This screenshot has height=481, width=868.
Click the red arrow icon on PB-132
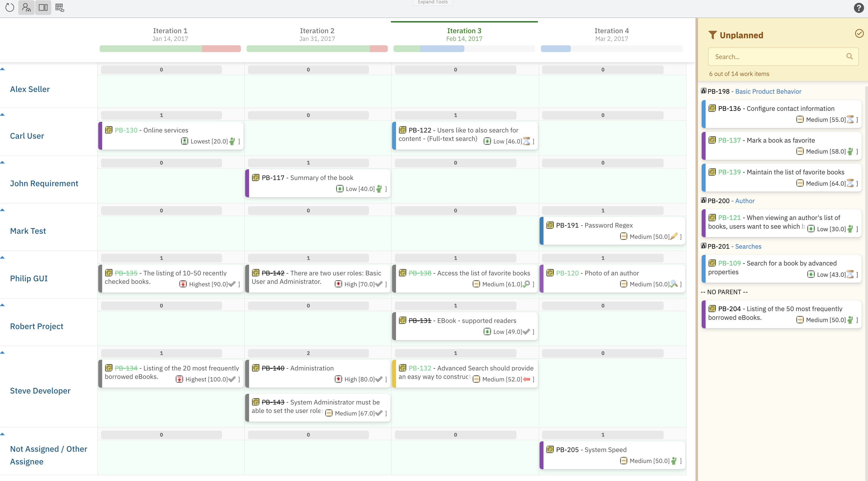point(527,379)
